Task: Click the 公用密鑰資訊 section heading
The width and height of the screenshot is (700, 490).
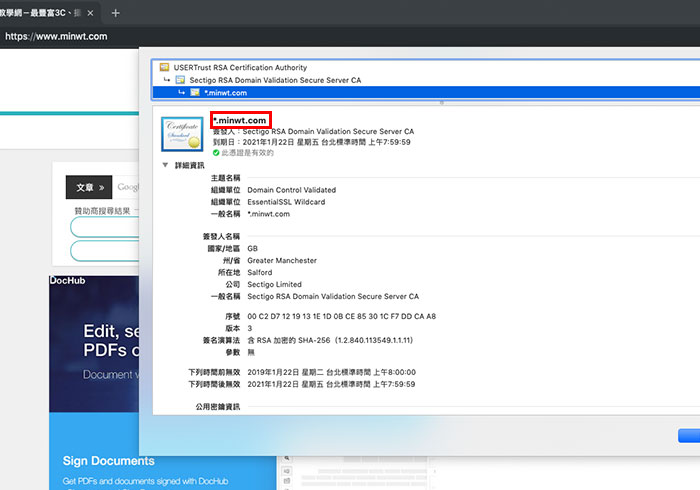Action: pyautogui.click(x=217, y=407)
